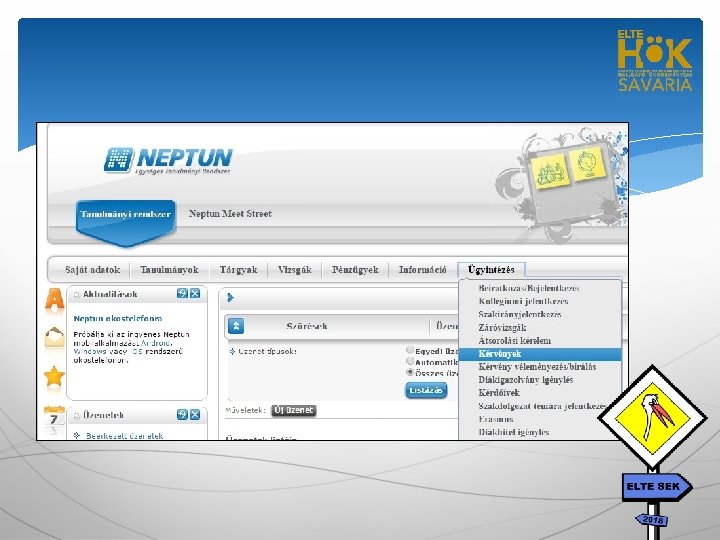The image size is (720, 540).
Task: Select the Egyedi üzenetek radio button
Action: (410, 350)
